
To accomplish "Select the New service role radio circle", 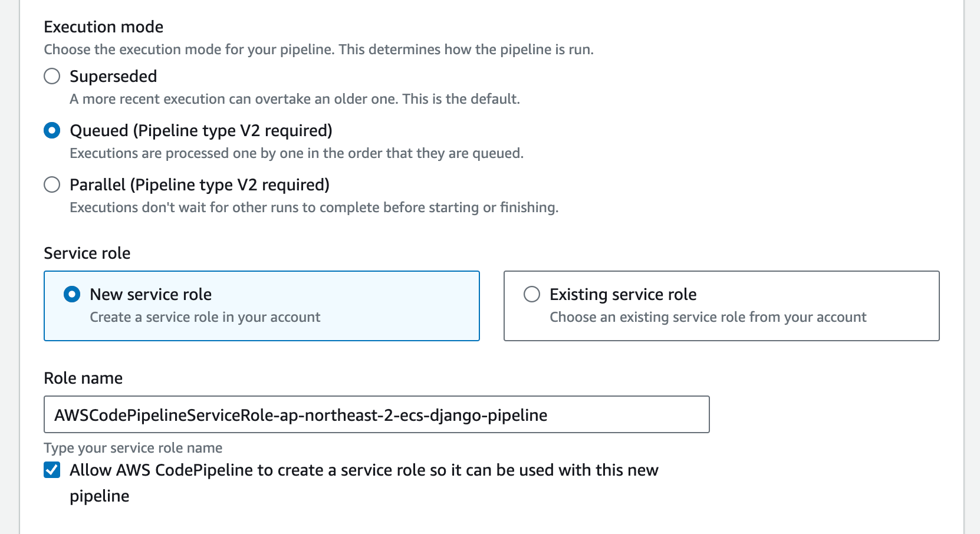I will (72, 294).
